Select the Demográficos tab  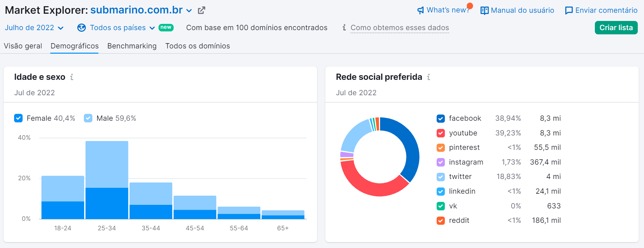point(74,46)
